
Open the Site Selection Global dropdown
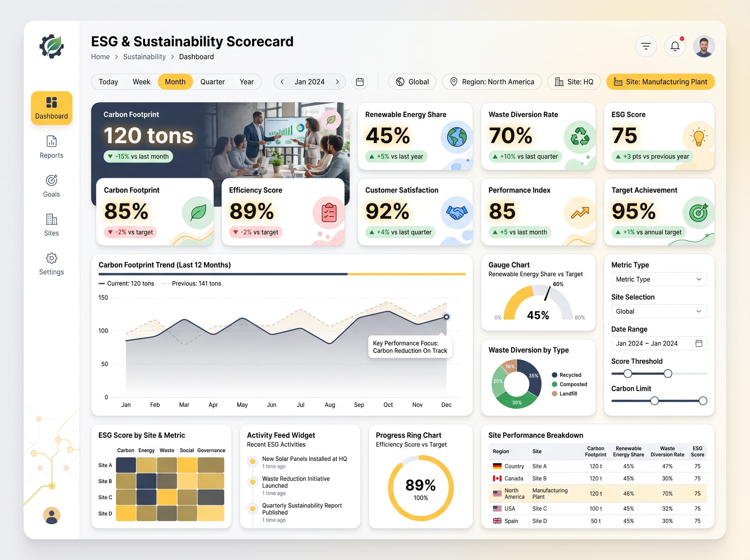659,311
